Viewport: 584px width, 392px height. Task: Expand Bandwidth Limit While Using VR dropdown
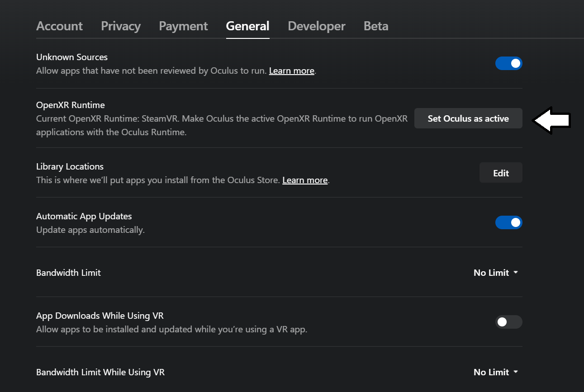496,372
